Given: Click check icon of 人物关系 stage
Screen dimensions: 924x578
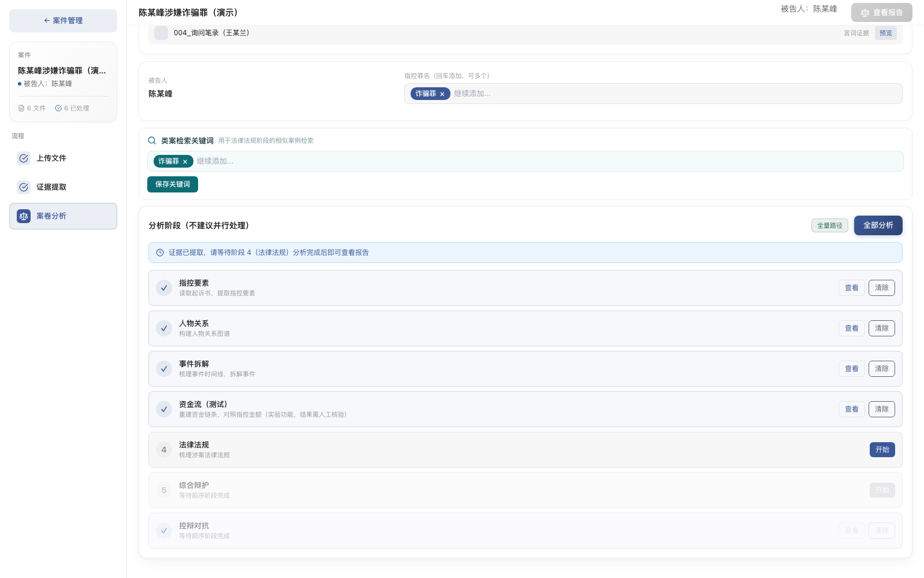Looking at the screenshot, I should (x=164, y=328).
